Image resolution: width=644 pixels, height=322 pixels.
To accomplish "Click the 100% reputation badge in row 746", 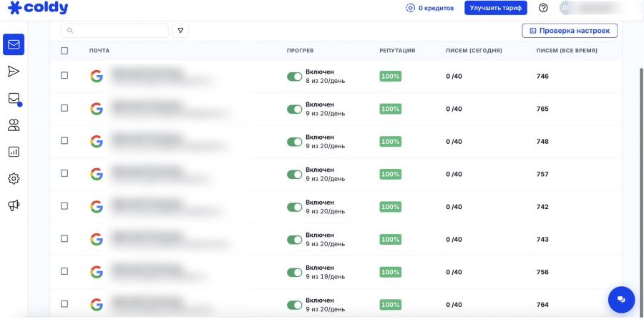I will [390, 76].
